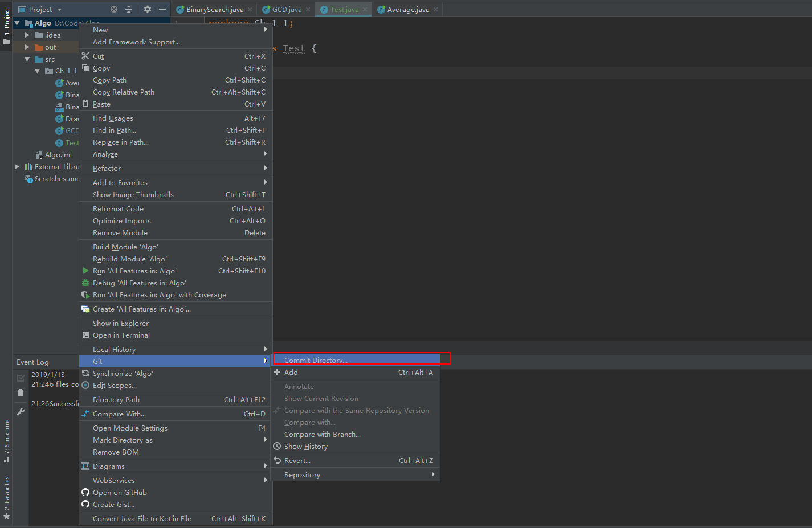
Task: Click the scissors Cut icon in menu
Action: (85, 56)
